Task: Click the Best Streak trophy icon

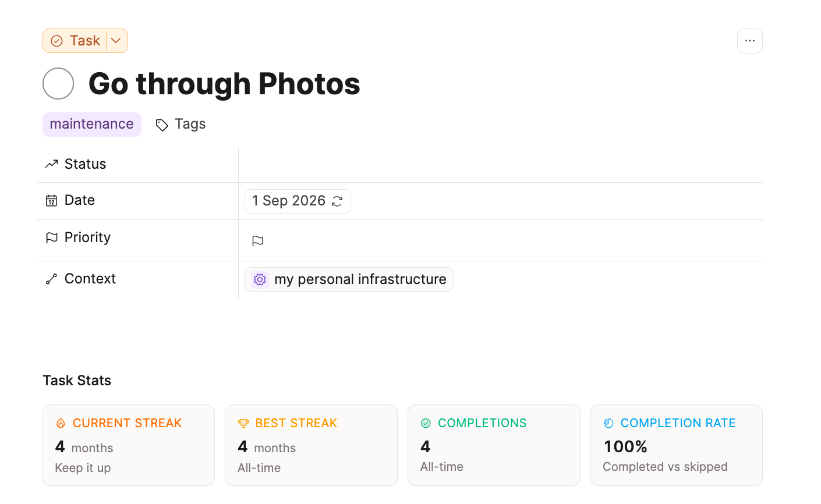Action: pos(243,424)
